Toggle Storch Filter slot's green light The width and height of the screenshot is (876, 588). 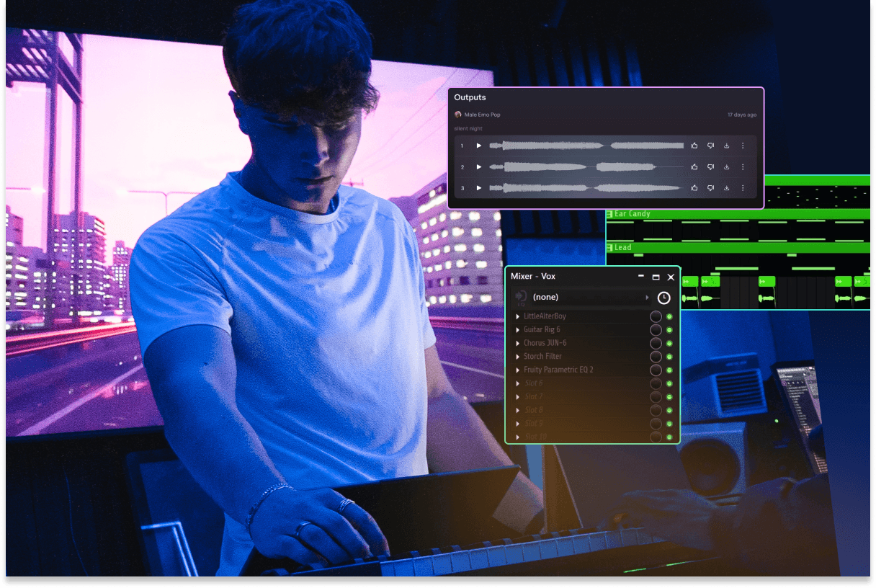tap(669, 357)
